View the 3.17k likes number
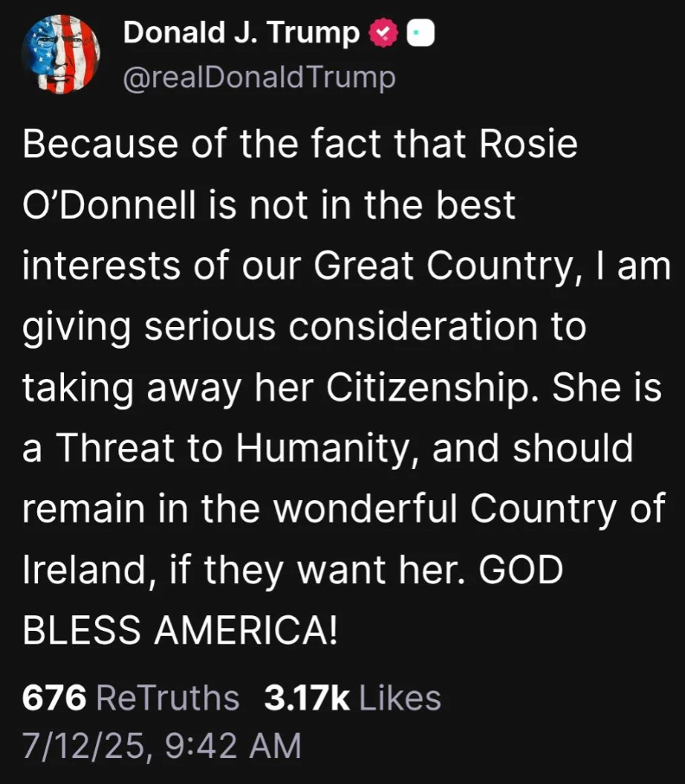685x784 pixels. (x=307, y=697)
